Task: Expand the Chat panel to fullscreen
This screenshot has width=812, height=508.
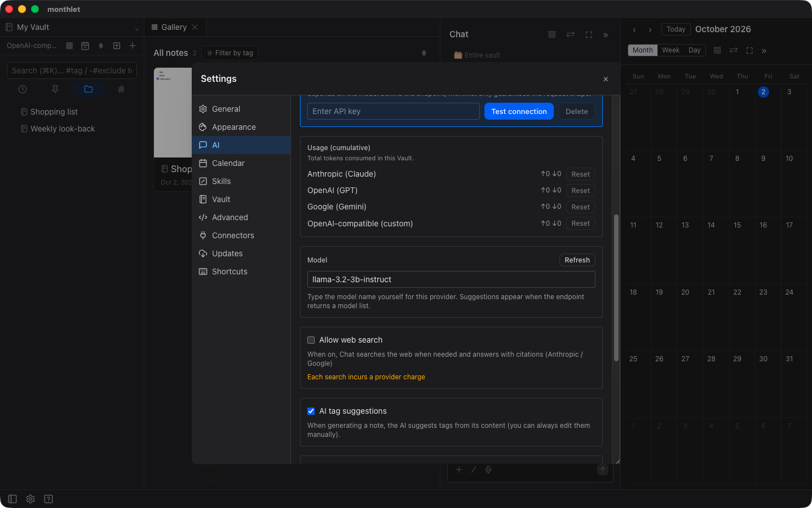Action: (x=589, y=34)
